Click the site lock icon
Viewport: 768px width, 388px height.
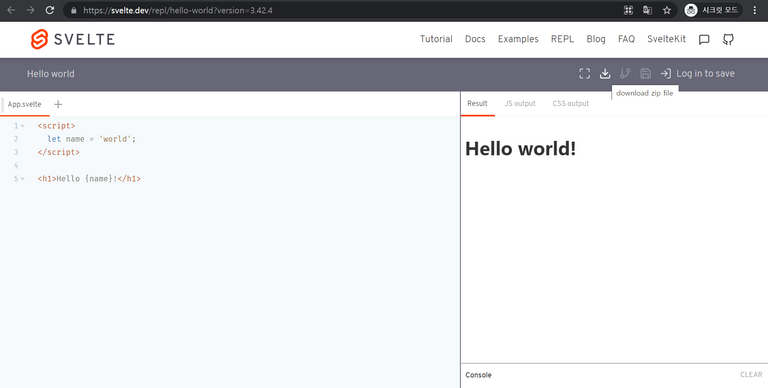coord(73,10)
